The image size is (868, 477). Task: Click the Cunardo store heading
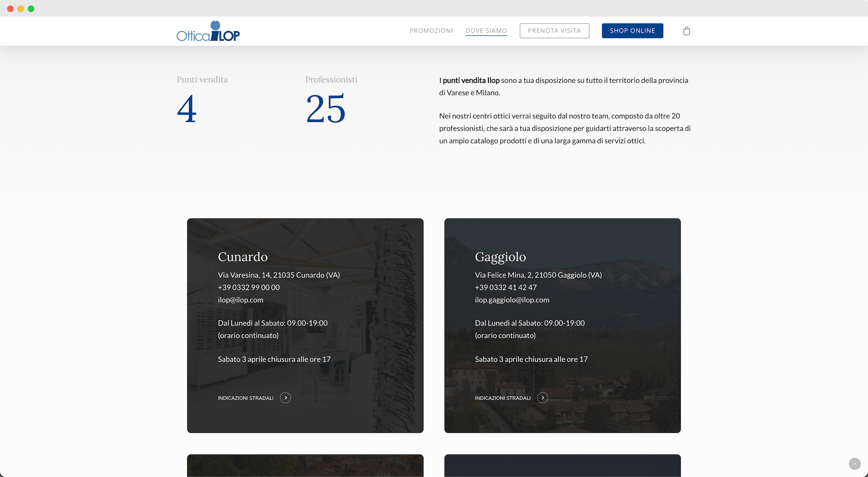[x=243, y=257]
